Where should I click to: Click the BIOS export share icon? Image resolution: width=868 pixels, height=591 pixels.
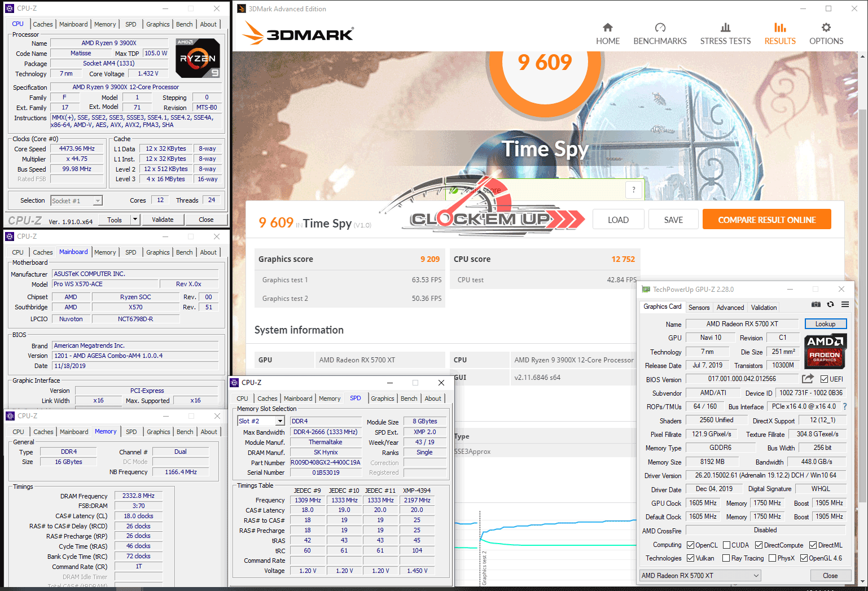pyautogui.click(x=808, y=379)
